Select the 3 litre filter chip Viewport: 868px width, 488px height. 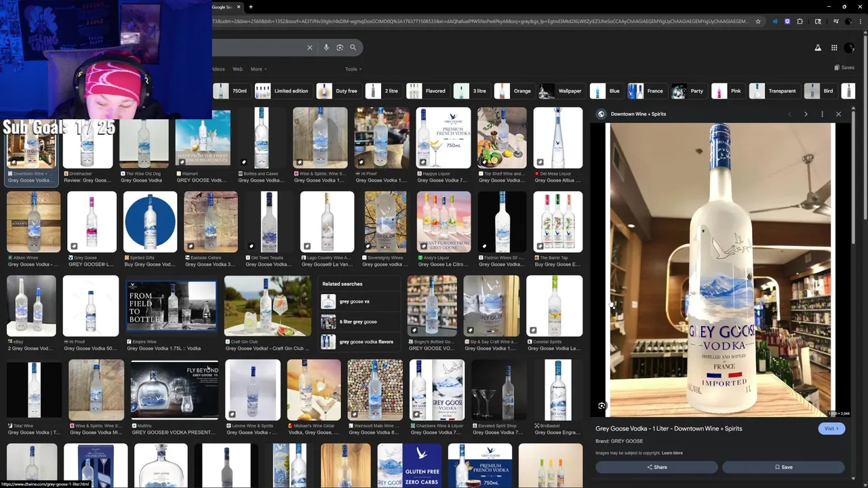click(471, 91)
